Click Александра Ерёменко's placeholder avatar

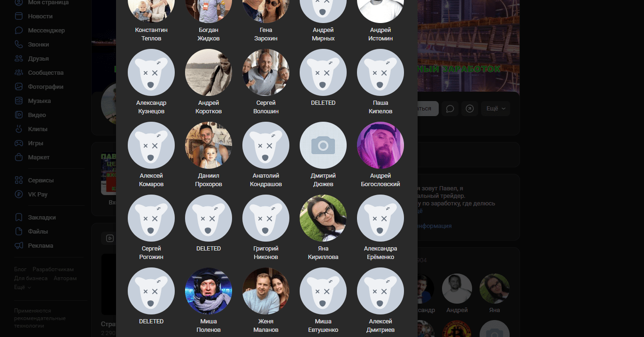[380, 218]
